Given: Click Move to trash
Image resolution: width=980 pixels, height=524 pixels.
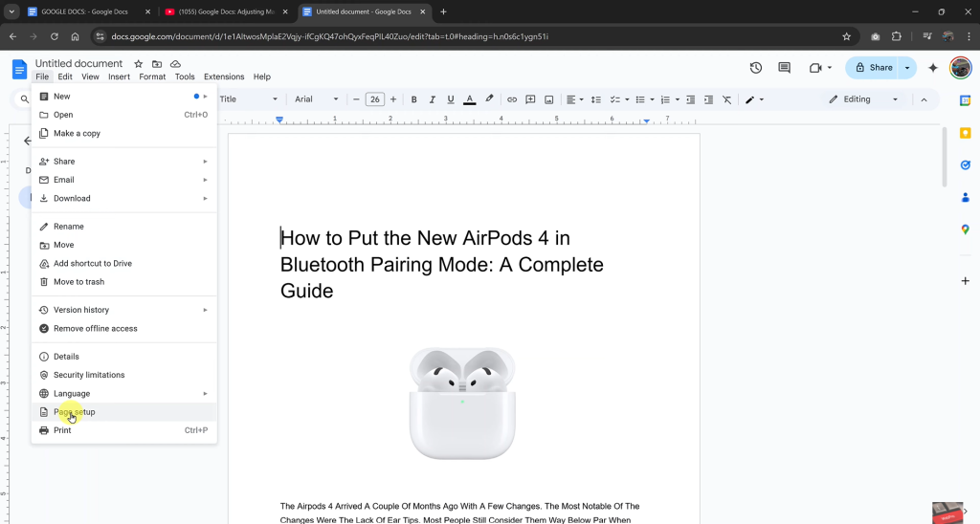Looking at the screenshot, I should tap(124, 282).
